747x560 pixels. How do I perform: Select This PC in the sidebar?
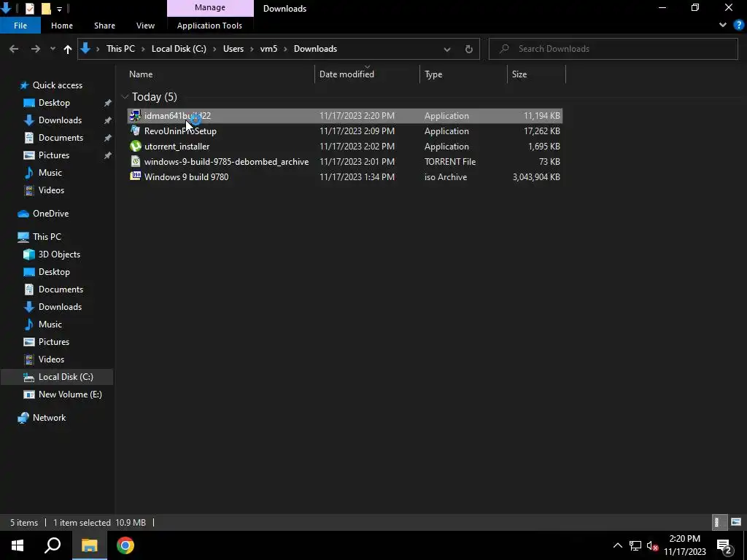coord(47,237)
